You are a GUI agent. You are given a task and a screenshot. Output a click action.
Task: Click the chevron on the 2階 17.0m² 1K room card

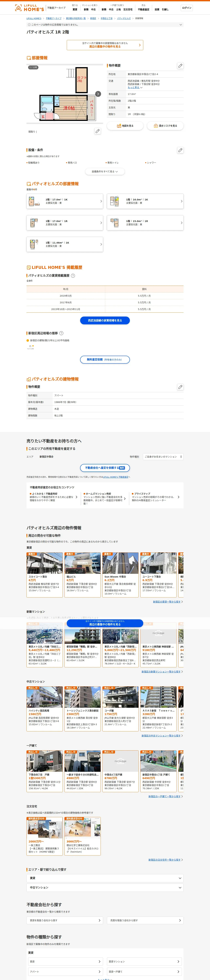pyautogui.click(x=101, y=201)
